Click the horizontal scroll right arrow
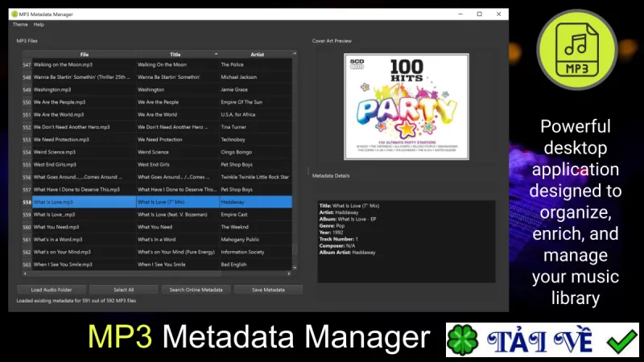This screenshot has height=362, width=644. tap(289, 274)
